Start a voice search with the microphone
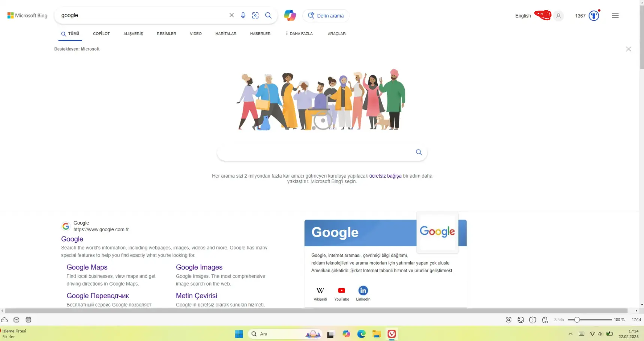The image size is (644, 341). point(243,15)
